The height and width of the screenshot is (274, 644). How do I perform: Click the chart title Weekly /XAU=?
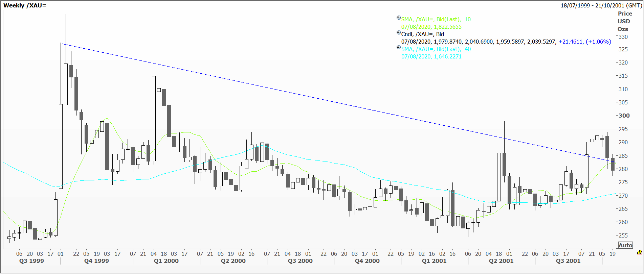click(25, 5)
